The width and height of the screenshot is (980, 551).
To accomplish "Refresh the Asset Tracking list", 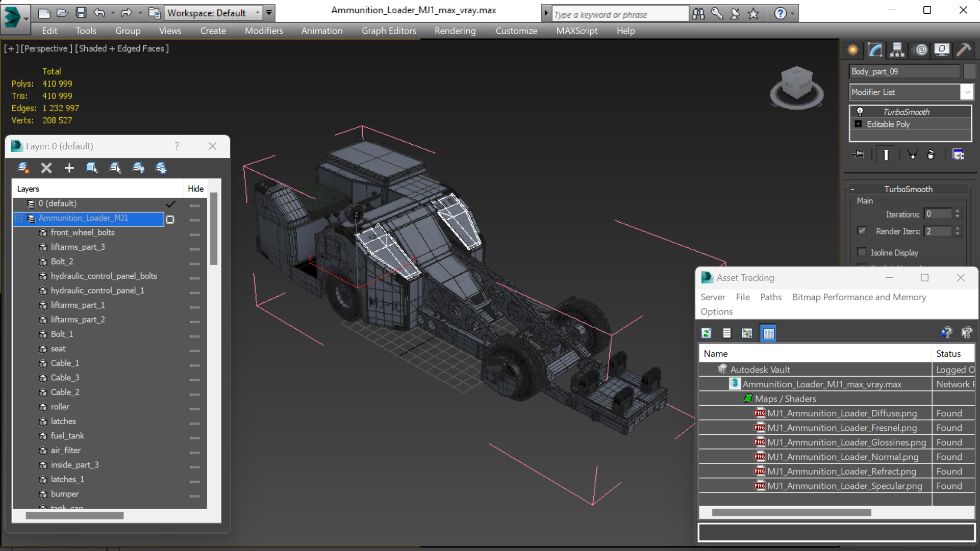I will point(707,333).
